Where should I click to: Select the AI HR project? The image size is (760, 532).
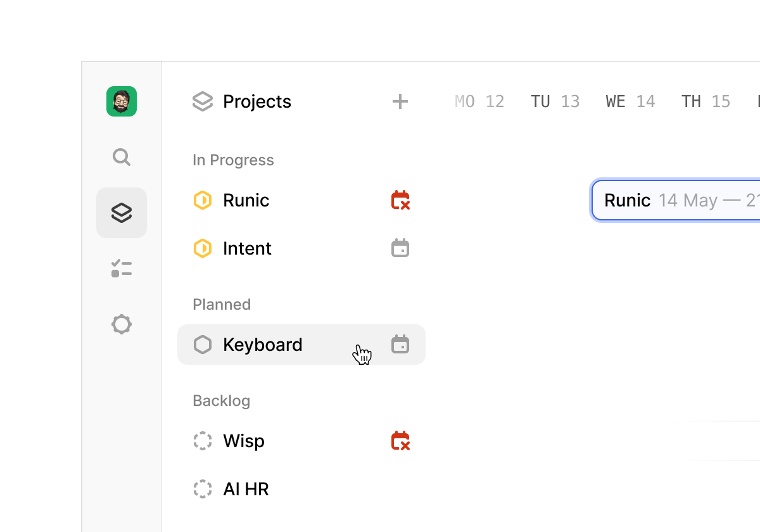(x=246, y=489)
